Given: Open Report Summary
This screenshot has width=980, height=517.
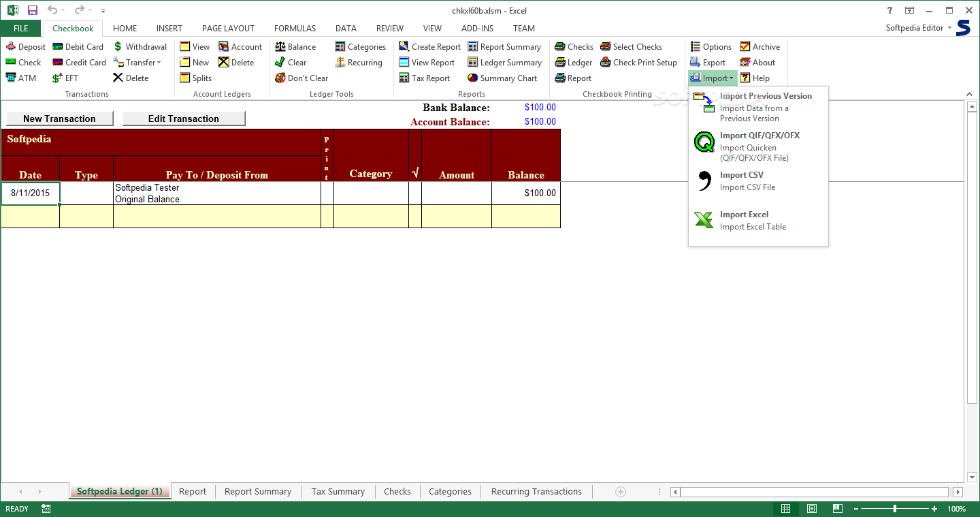Looking at the screenshot, I should [x=504, y=47].
